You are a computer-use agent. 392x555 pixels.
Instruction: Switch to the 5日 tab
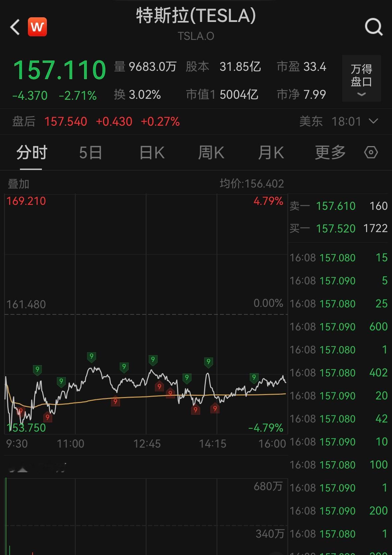[x=90, y=153]
